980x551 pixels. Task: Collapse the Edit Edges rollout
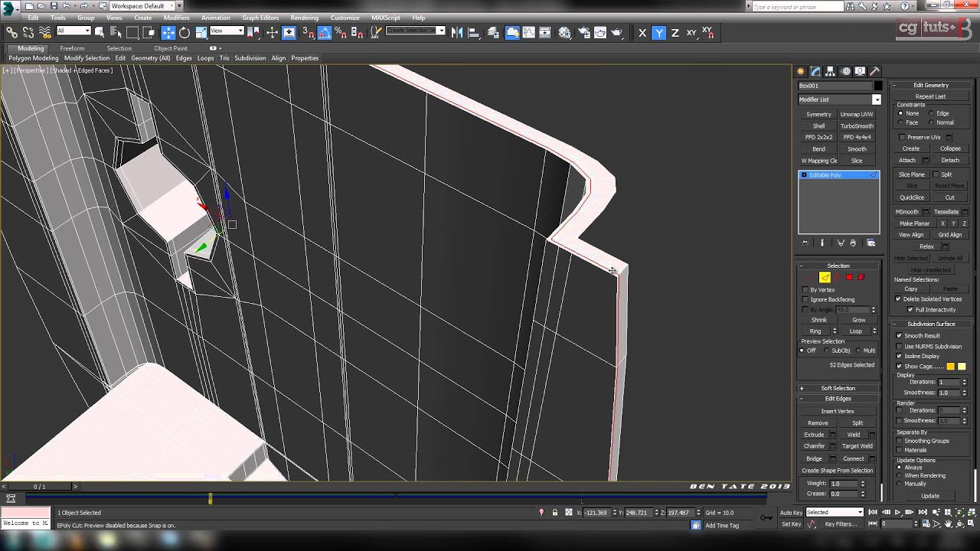click(838, 399)
